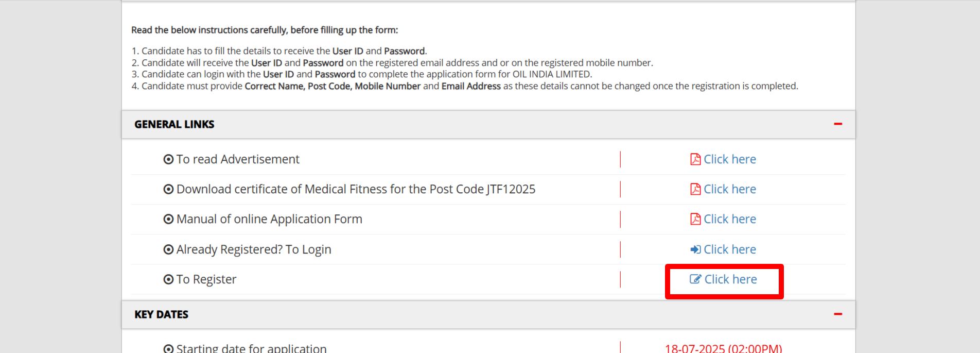Collapse GENERAL LINKS using its minus icon

coord(838,124)
